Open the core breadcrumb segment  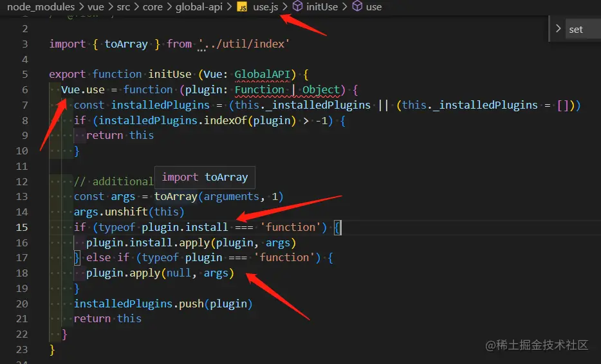153,7
